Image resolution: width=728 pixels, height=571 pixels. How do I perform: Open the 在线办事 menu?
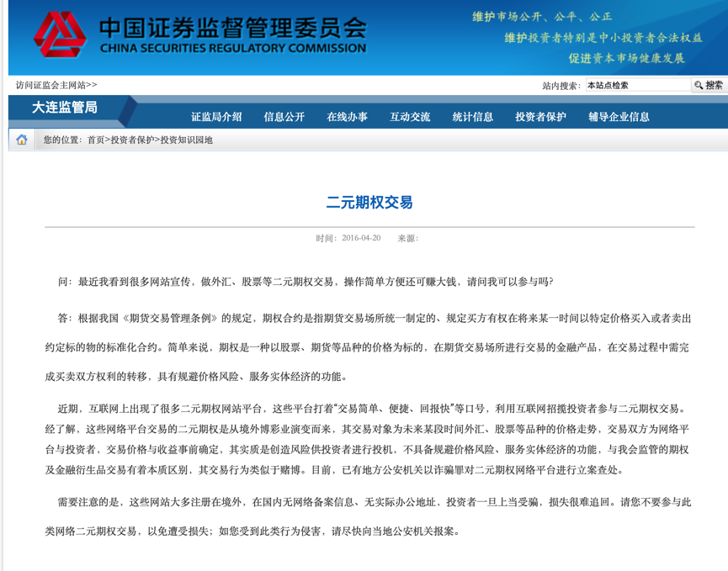click(347, 117)
